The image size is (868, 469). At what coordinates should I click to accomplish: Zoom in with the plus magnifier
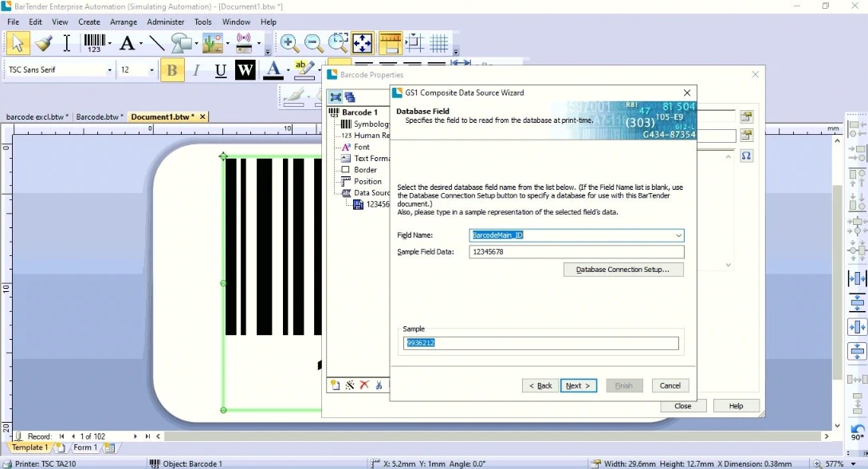click(x=289, y=43)
